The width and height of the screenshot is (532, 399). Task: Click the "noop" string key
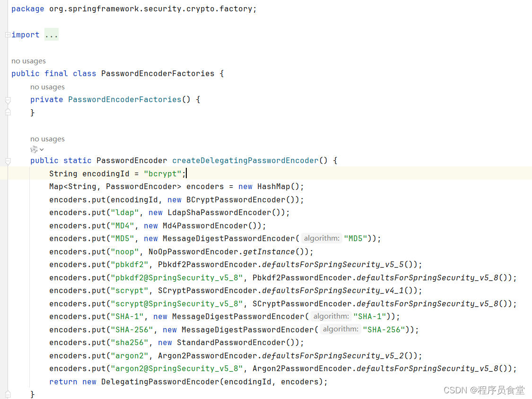[125, 252]
